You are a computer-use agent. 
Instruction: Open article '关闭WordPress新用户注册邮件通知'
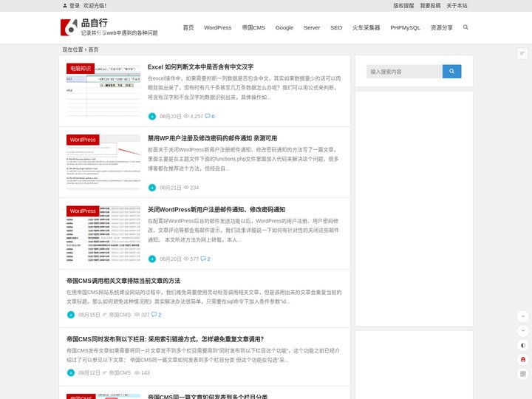216,209
